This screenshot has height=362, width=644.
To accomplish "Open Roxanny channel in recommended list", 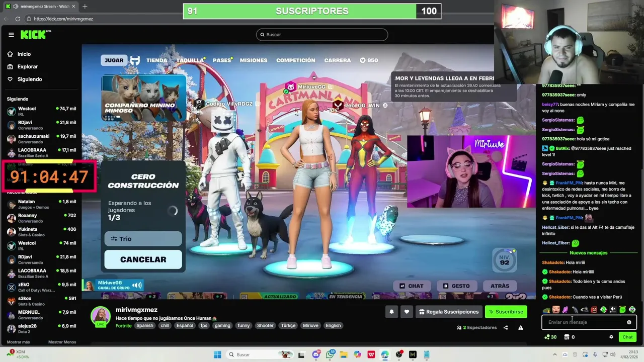I will pos(41,218).
